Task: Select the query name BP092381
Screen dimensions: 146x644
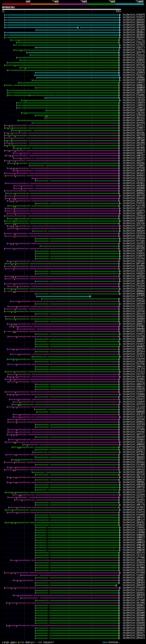Action: pyautogui.click(x=8, y=7)
